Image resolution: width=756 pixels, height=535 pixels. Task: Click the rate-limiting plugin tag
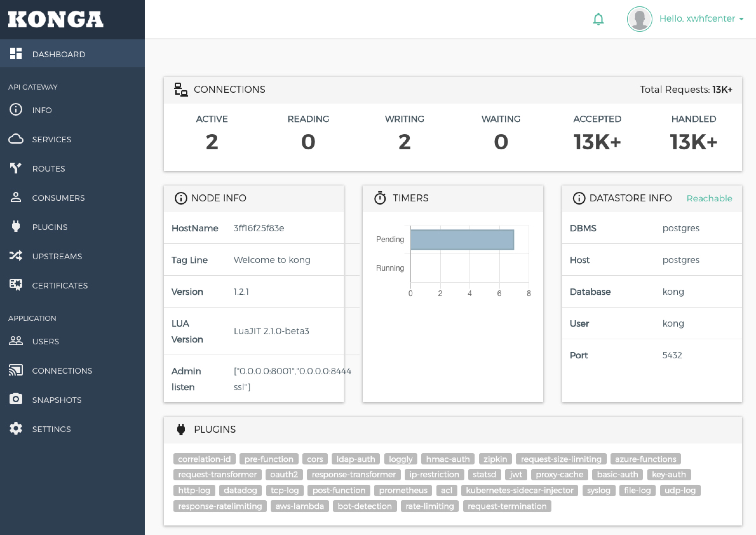click(429, 506)
